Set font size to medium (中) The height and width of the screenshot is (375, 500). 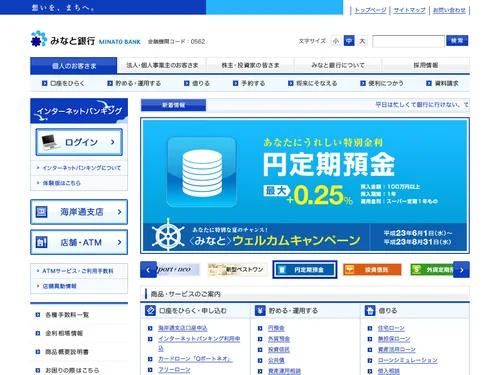349,41
